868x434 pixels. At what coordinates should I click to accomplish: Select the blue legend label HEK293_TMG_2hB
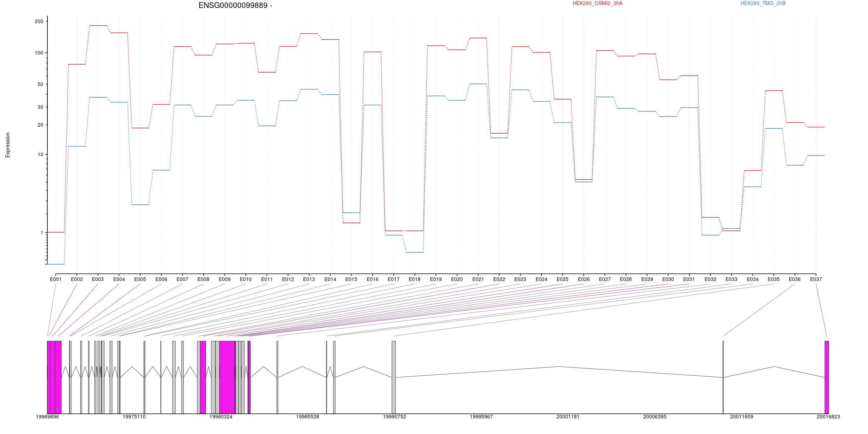coord(763,4)
